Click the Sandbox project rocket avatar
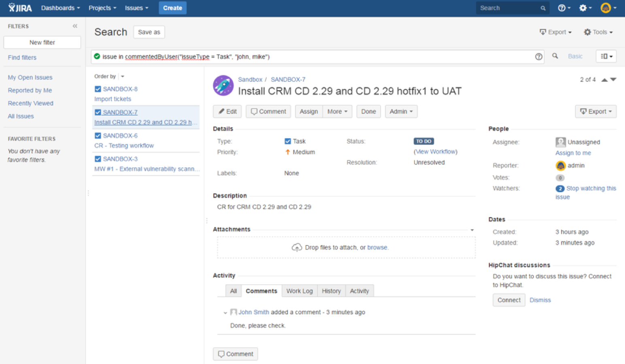Screen dimensions: 625x364 [x=223, y=85]
